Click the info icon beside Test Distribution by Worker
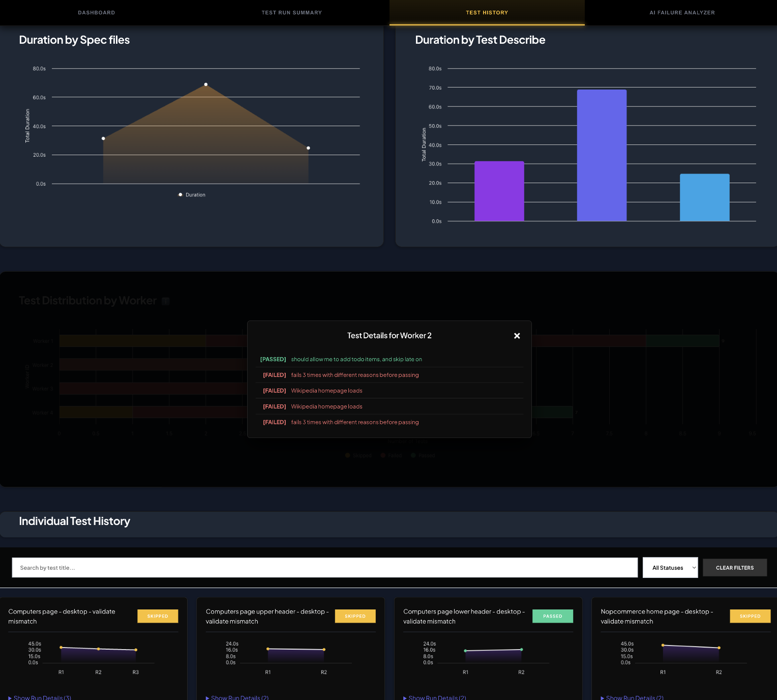 coord(165,301)
